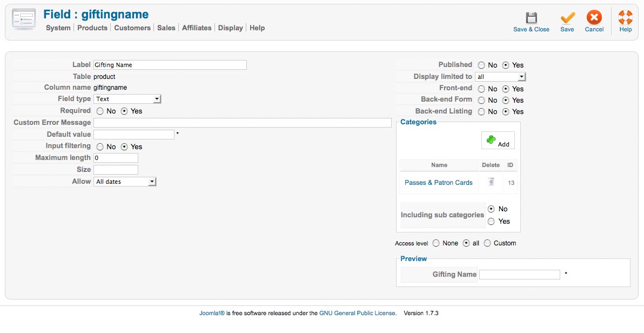
Task: Click the green Add category icon
Action: point(491,140)
